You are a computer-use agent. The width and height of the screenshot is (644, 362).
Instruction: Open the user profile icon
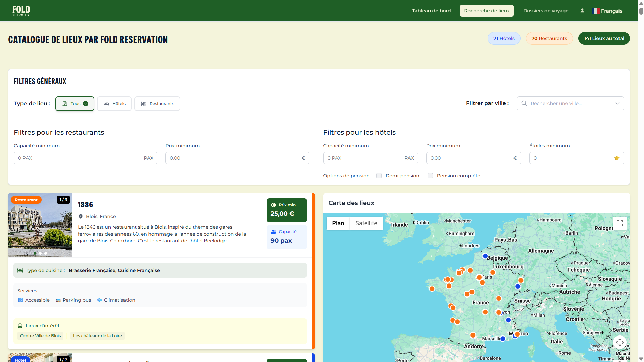(x=582, y=11)
